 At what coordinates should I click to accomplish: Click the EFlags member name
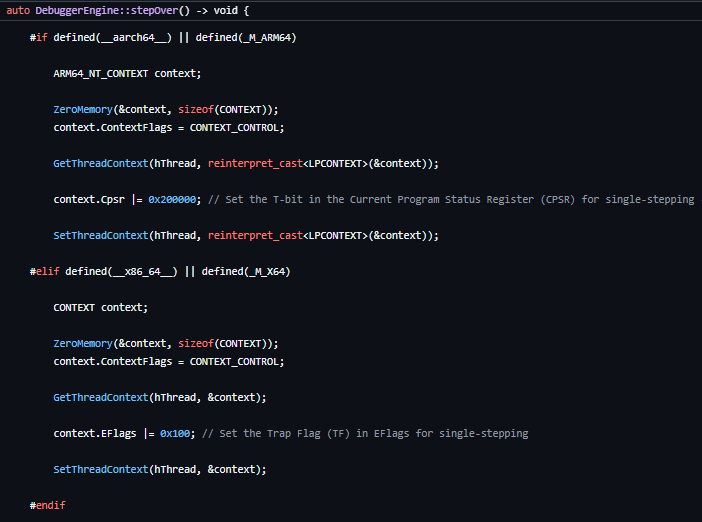(118, 433)
